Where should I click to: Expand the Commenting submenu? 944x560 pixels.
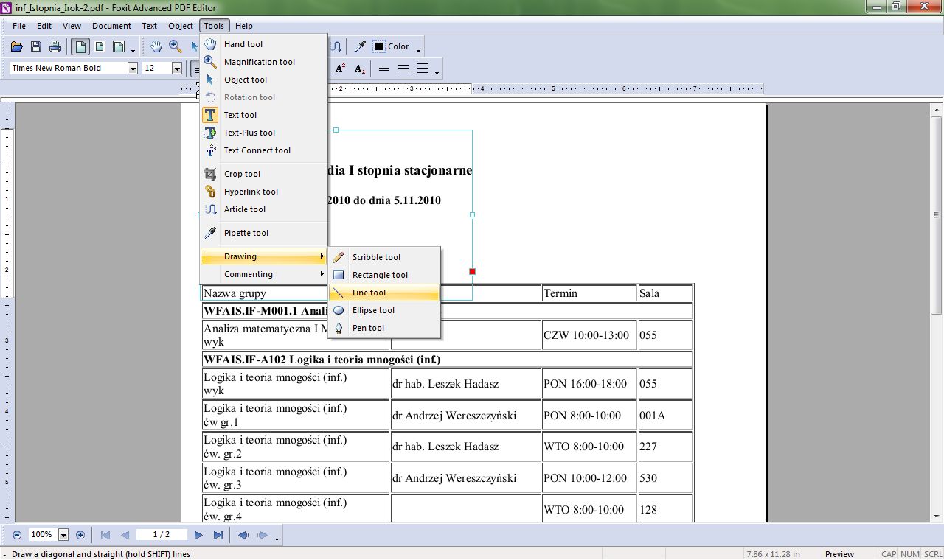pyautogui.click(x=263, y=274)
